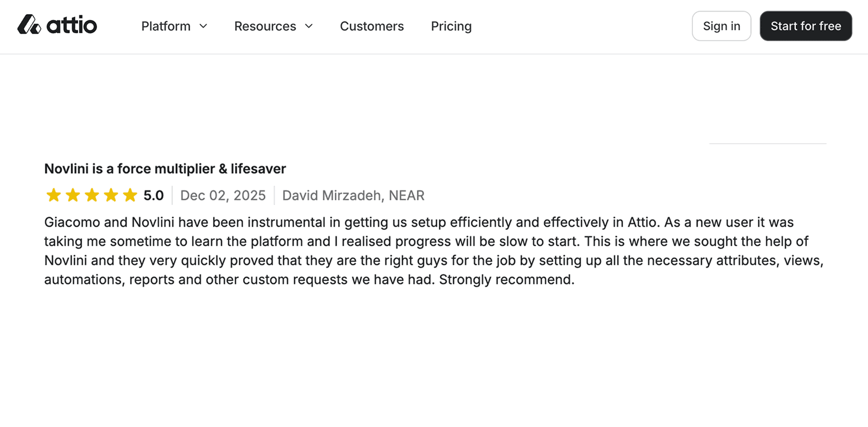Click the review body text
Screen dimensions: 868x427
[x=422, y=250]
